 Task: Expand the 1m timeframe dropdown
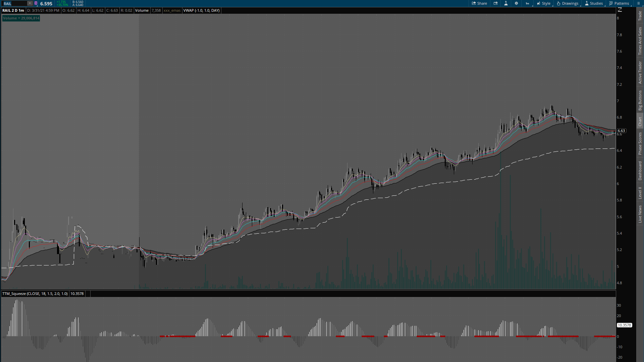click(x=528, y=3)
